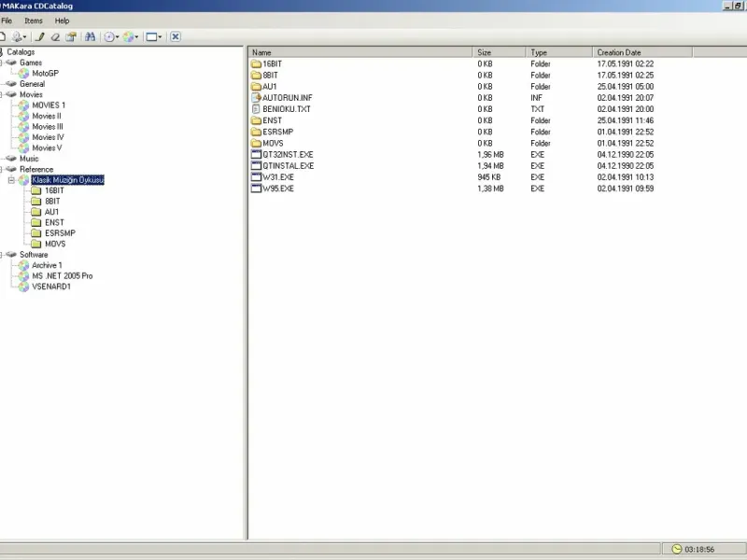Click the new catalog page icon

click(3, 36)
